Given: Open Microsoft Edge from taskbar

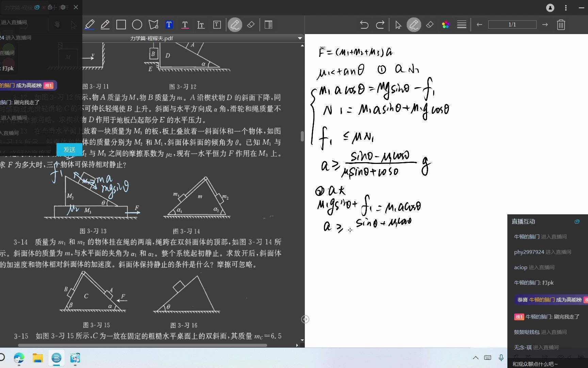Looking at the screenshot, I should (x=19, y=358).
